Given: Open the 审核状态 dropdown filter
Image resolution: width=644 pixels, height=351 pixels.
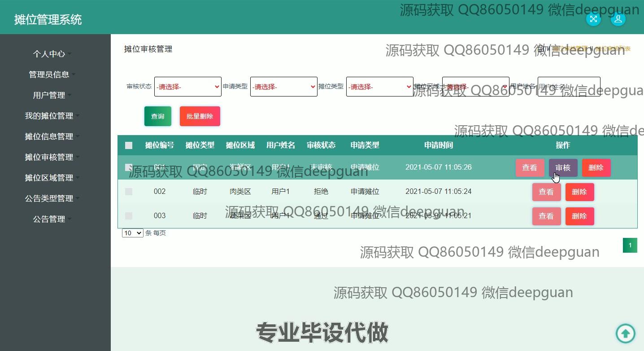Looking at the screenshot, I should [x=187, y=87].
